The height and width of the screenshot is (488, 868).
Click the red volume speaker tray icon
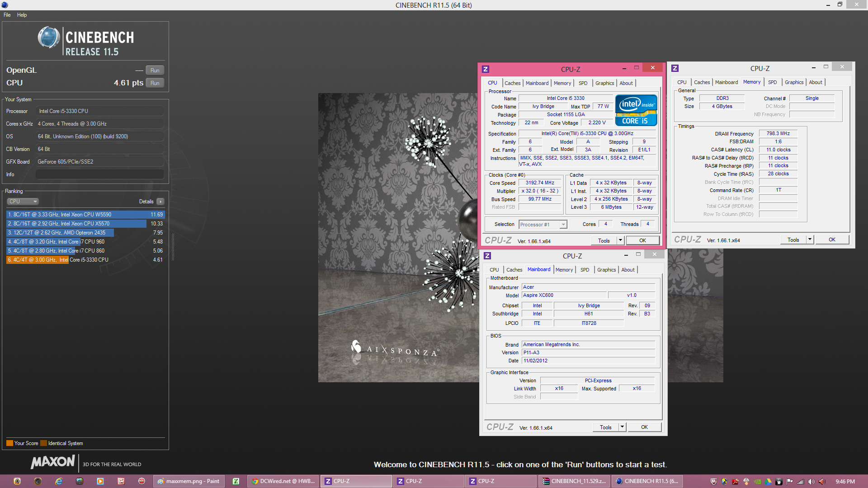822,482
